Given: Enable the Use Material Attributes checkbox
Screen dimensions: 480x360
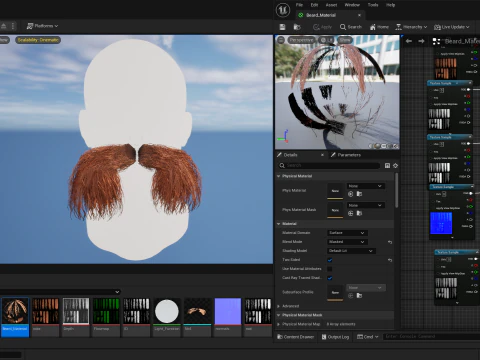Looking at the screenshot, I should (330, 269).
